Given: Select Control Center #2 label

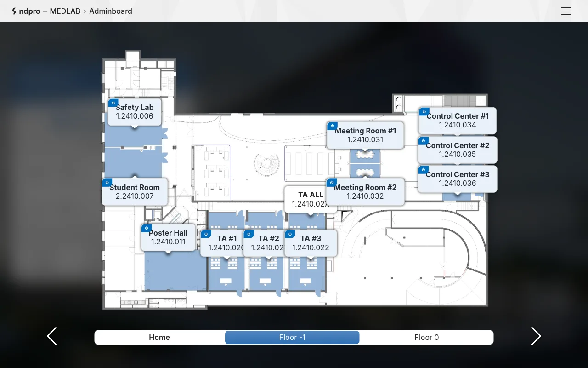Looking at the screenshot, I should 458,150.
